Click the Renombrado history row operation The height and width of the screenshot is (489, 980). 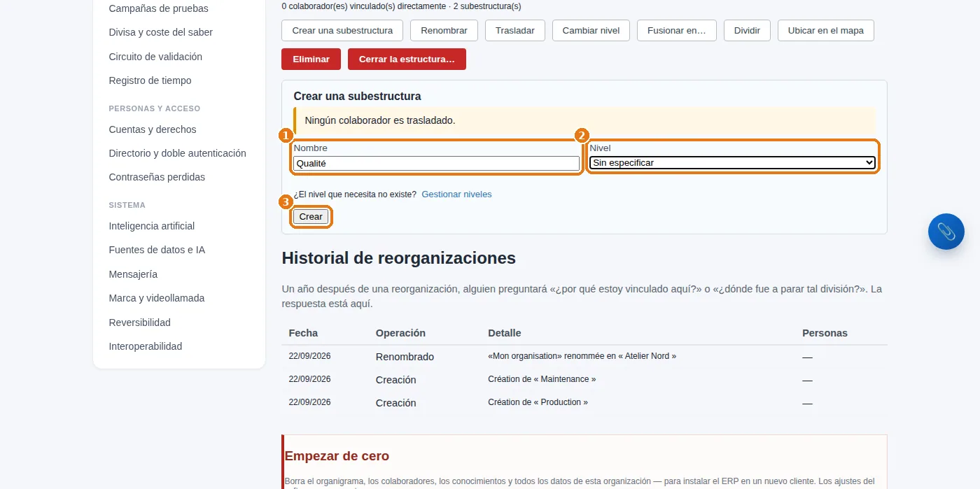pos(405,357)
